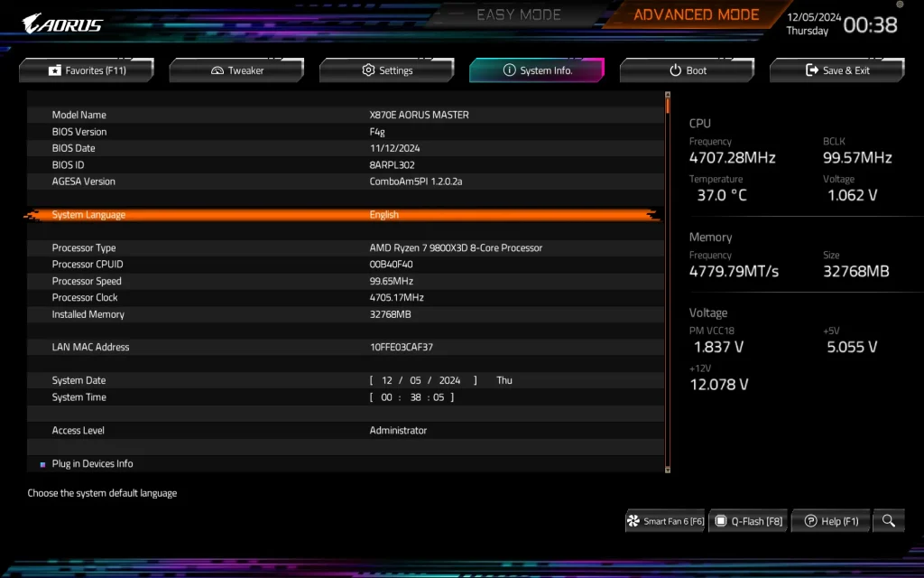
Task: Open the search magnifier tool
Action: 889,520
